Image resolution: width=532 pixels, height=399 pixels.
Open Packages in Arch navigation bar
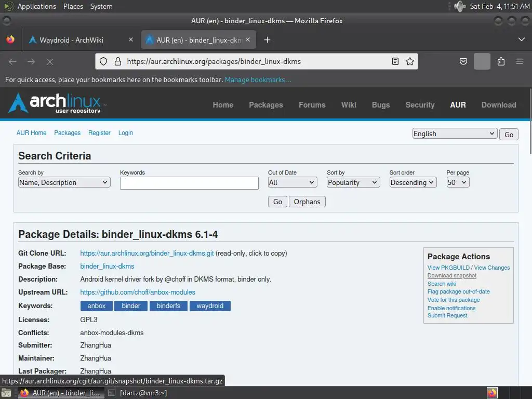click(x=266, y=105)
